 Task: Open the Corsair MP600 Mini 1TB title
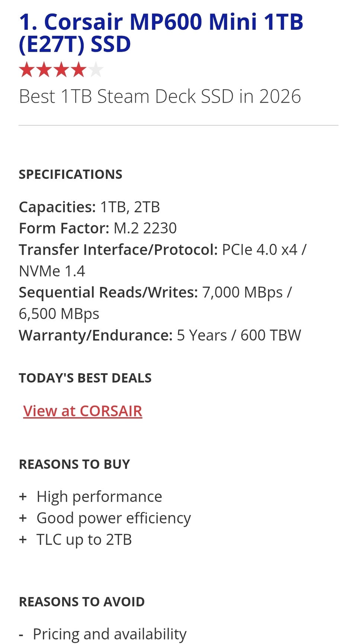(161, 33)
